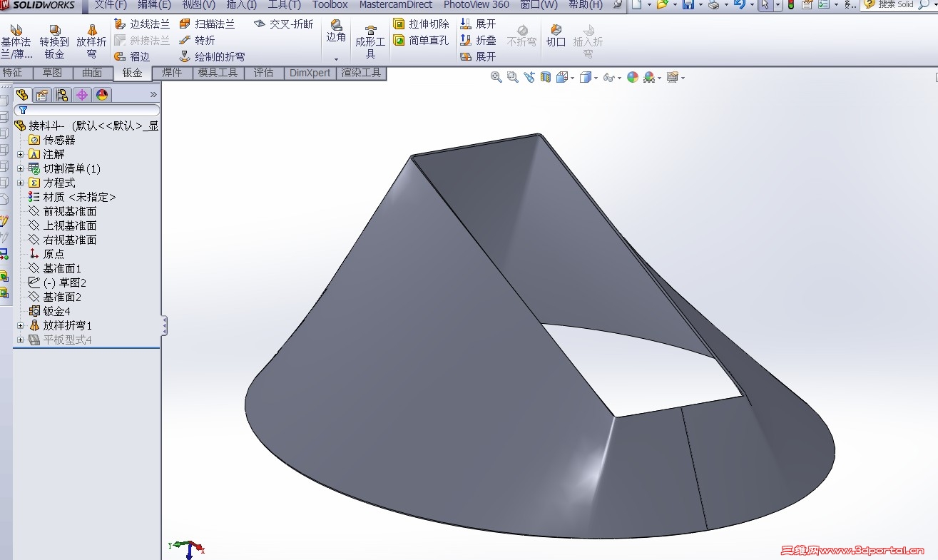Open the 编辑(E) menu

tap(155, 4)
